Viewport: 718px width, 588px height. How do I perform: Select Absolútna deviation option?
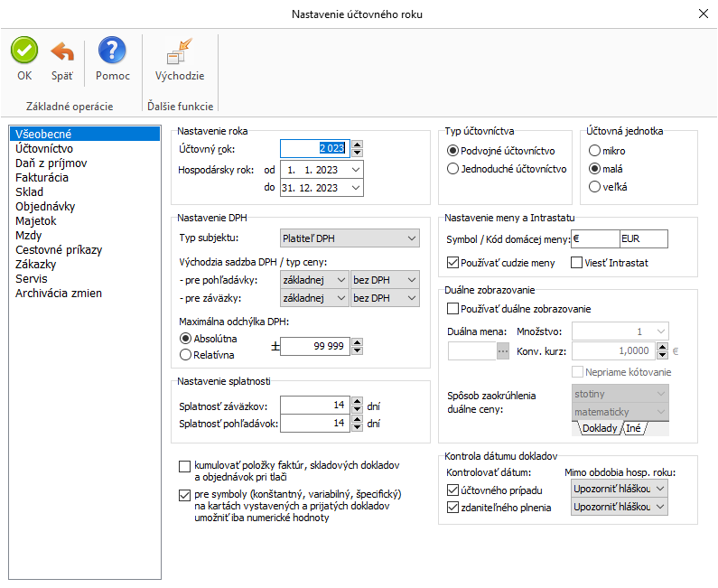[185, 339]
